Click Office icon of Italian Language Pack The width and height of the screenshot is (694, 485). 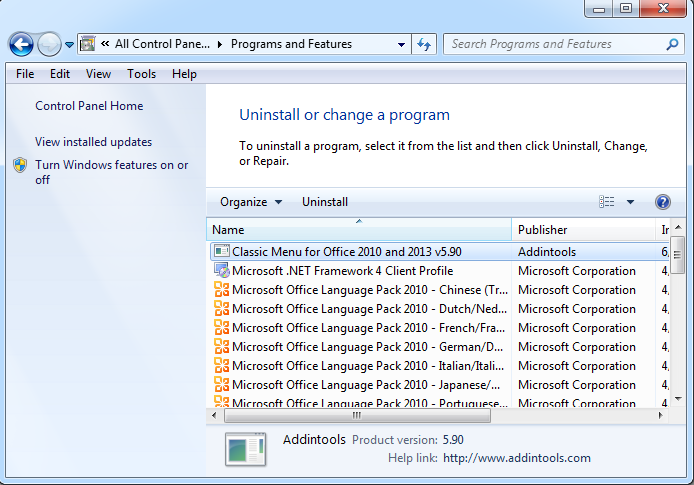coord(222,366)
